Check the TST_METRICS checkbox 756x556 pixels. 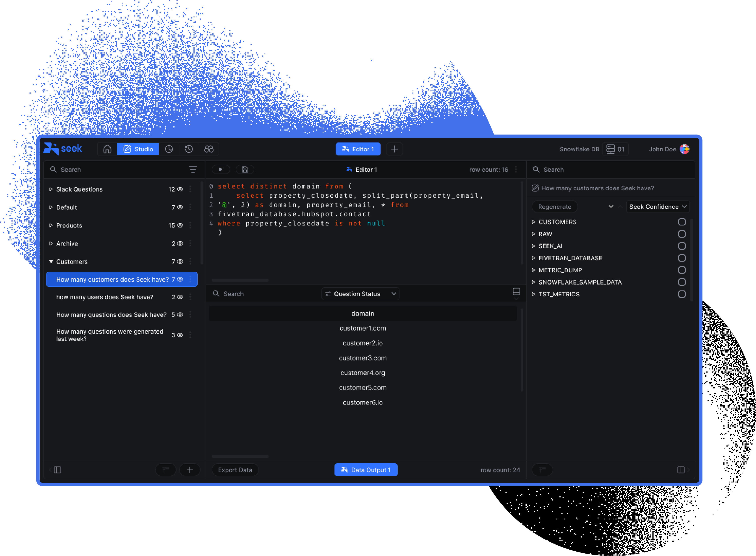(x=682, y=294)
